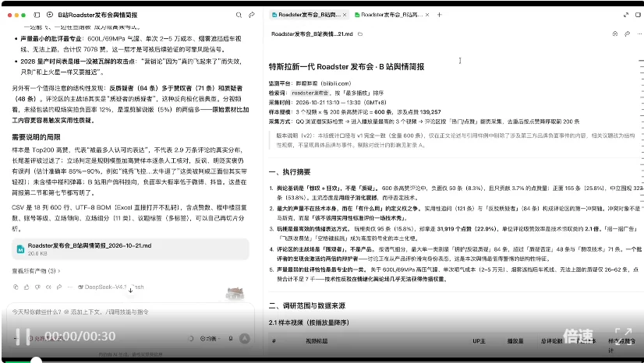Toggle the sidebar panel icon

pyautogui.click(x=37, y=15)
